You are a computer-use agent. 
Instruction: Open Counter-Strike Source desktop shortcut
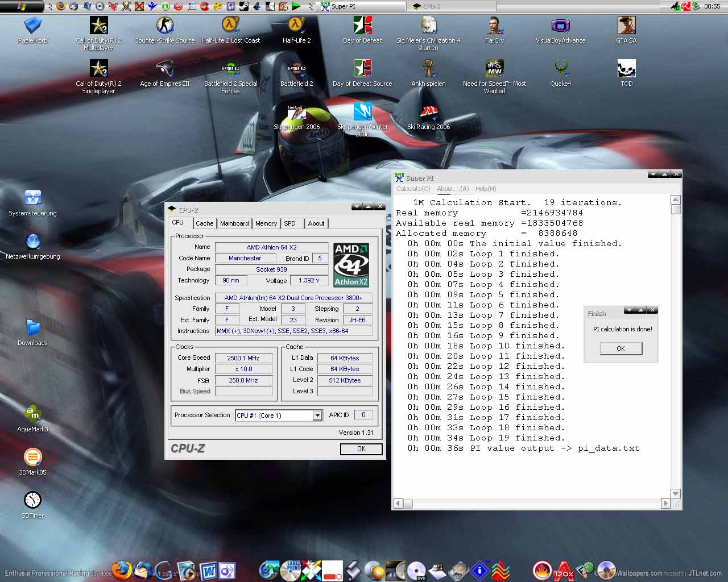(164, 26)
